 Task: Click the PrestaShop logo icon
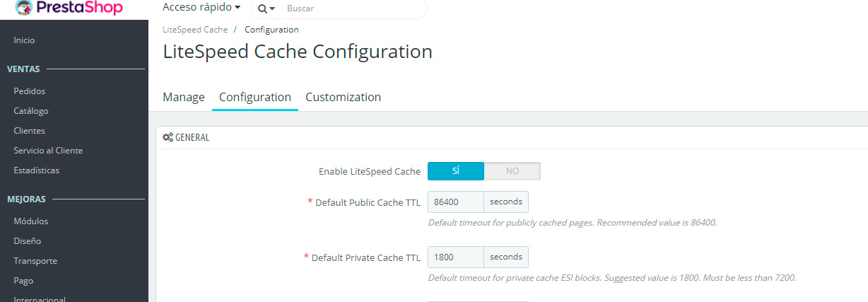pyautogui.click(x=25, y=8)
